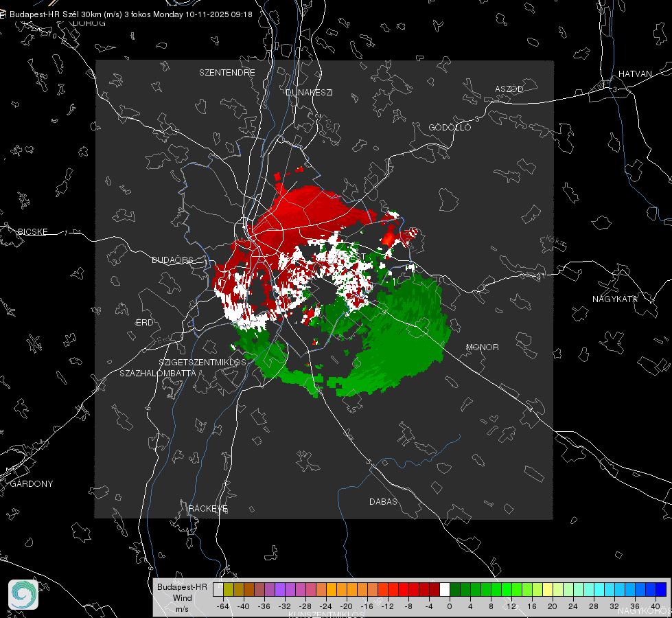Click the title text 'Budapest-HR Szél 30km (m/s)'
Image resolution: width=672 pixels, height=618 pixels.
[x=66, y=14]
